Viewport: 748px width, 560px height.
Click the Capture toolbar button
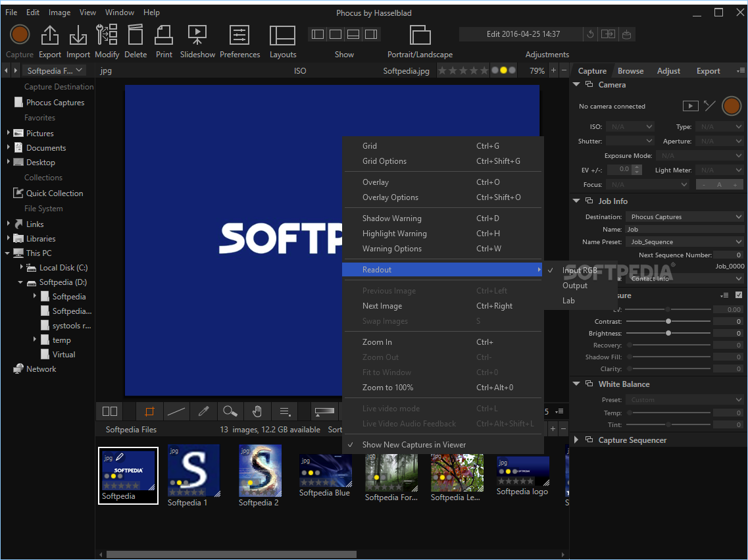click(20, 35)
